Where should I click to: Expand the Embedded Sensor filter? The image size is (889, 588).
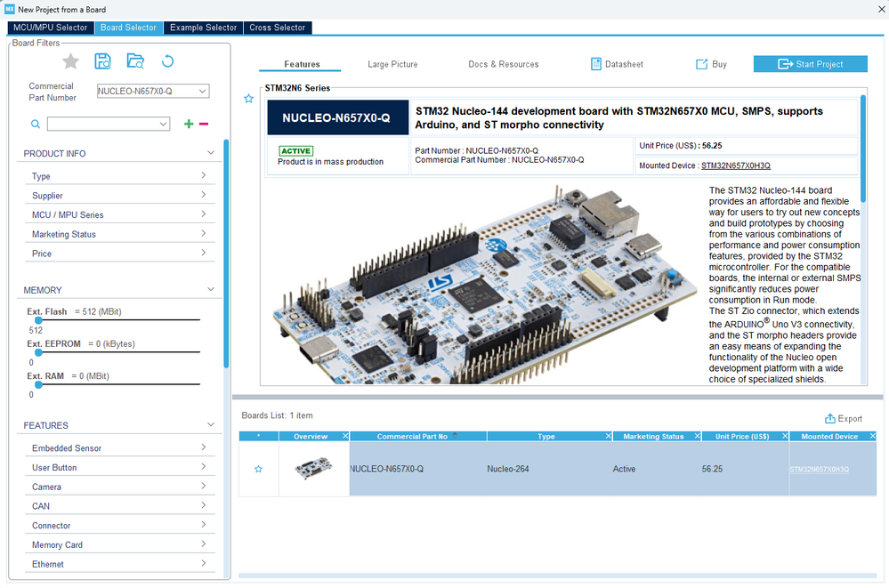[x=204, y=447]
